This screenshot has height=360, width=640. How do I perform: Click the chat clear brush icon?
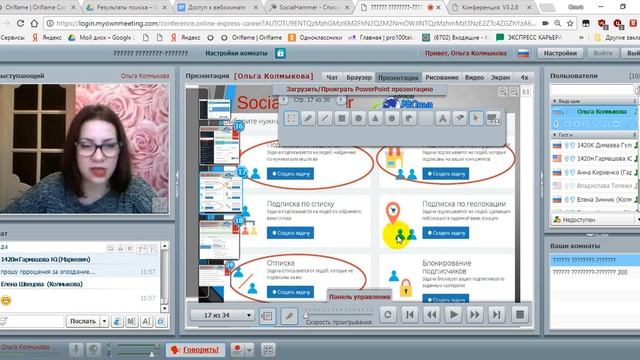[x=117, y=322]
